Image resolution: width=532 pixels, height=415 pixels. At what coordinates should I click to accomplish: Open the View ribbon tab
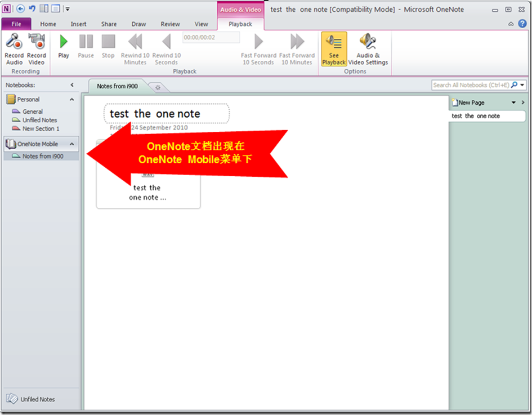pos(201,24)
